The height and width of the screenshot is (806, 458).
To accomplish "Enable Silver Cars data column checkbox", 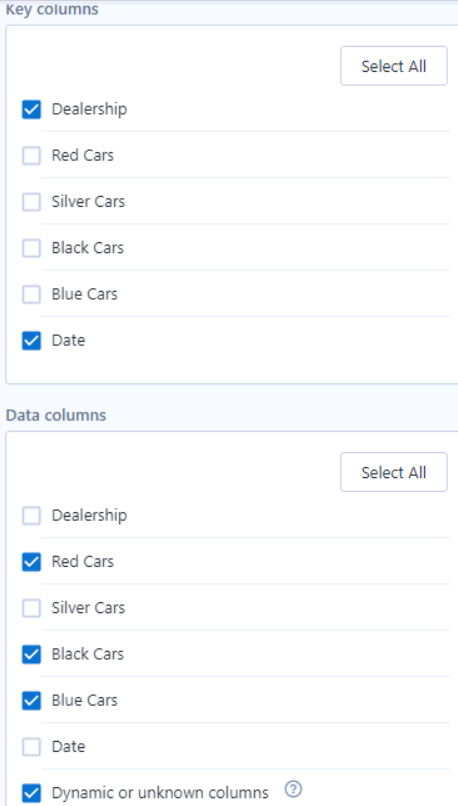I will click(31, 608).
